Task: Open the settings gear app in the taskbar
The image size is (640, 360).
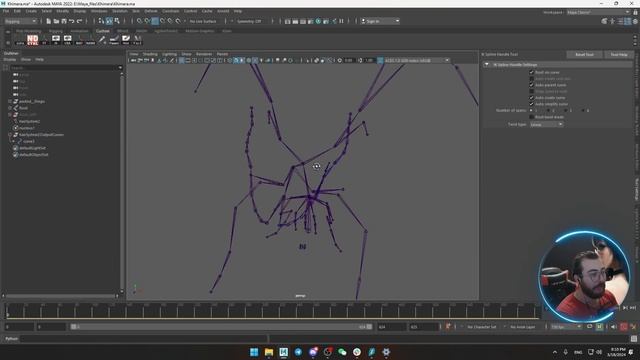Action: pyautogui.click(x=386, y=352)
